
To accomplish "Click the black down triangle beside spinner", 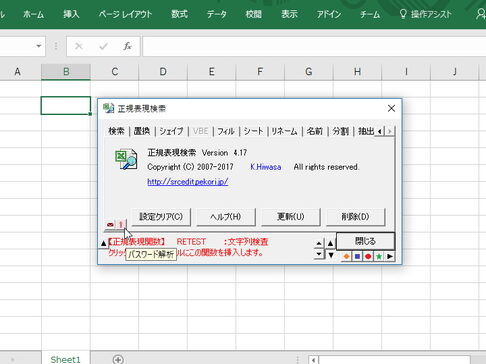I will click(331, 255).
